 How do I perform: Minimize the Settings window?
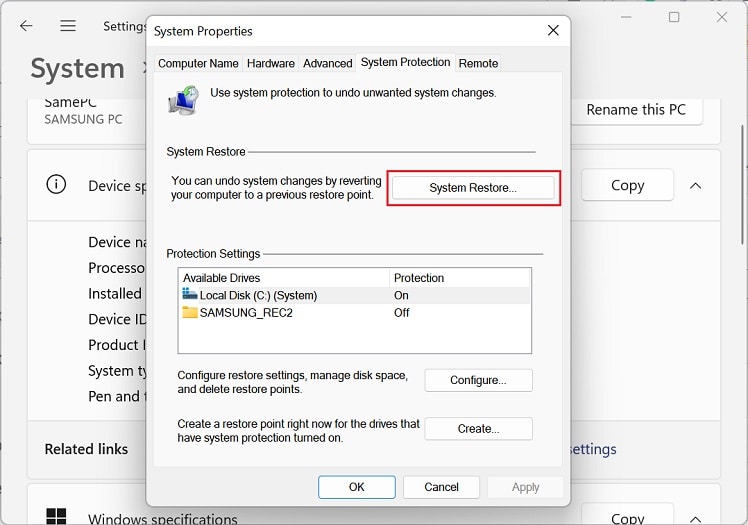(x=626, y=17)
